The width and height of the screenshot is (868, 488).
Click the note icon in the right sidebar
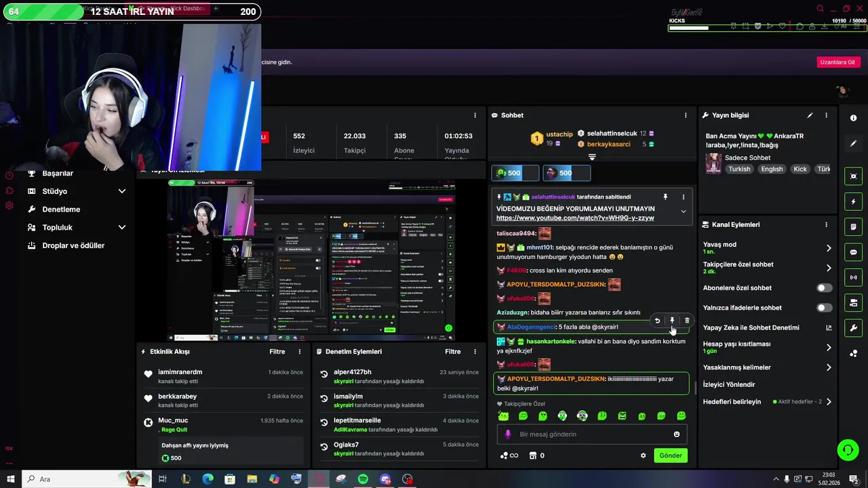[854, 227]
